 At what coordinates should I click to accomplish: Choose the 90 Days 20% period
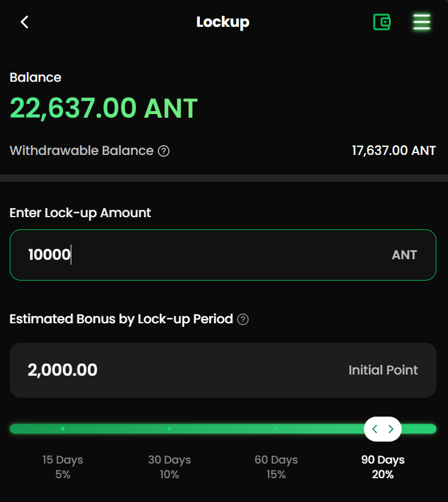(383, 467)
